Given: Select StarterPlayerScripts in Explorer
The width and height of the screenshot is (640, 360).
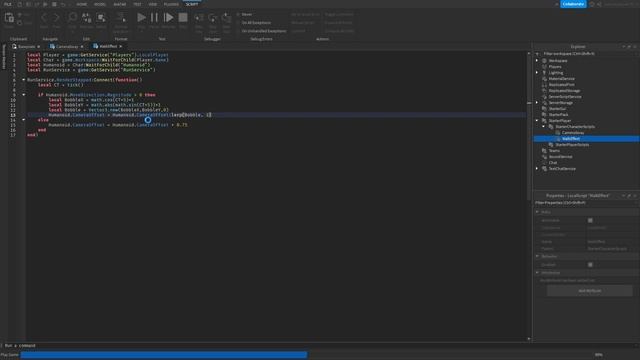Looking at the screenshot, I should [x=572, y=145].
